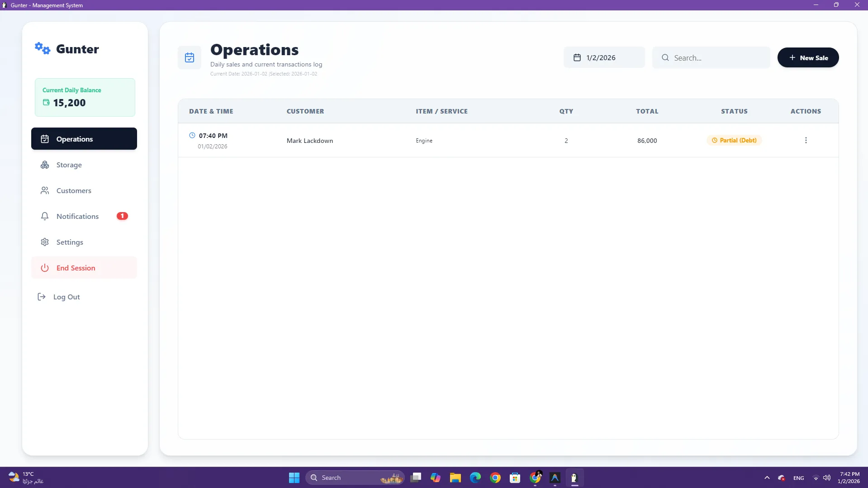Click the STATUS column header
This screenshot has width=868, height=488.
click(x=734, y=111)
